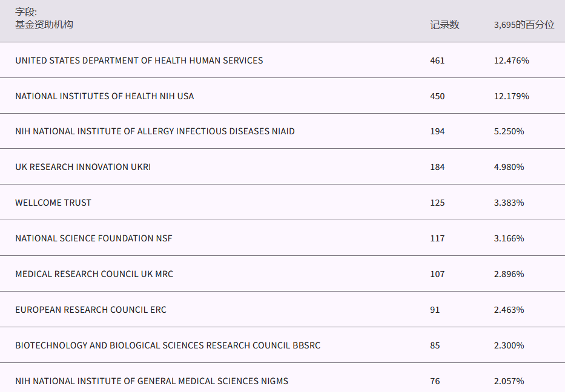Screen dimensions: 565x392
Task: Click record count 450
Action: (437, 96)
